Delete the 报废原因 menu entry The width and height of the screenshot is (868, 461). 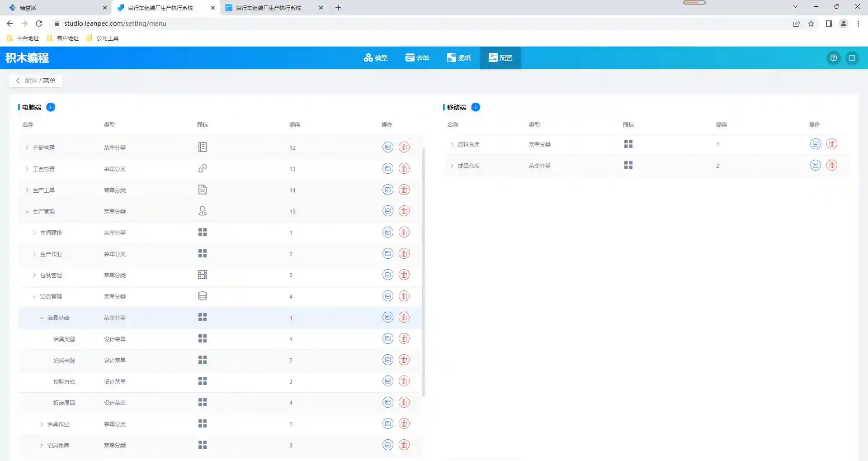click(404, 403)
